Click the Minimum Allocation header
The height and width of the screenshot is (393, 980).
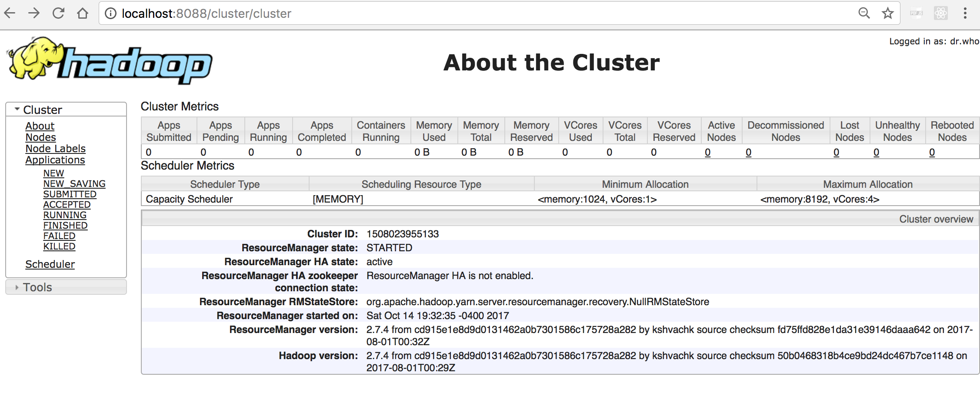[645, 184]
